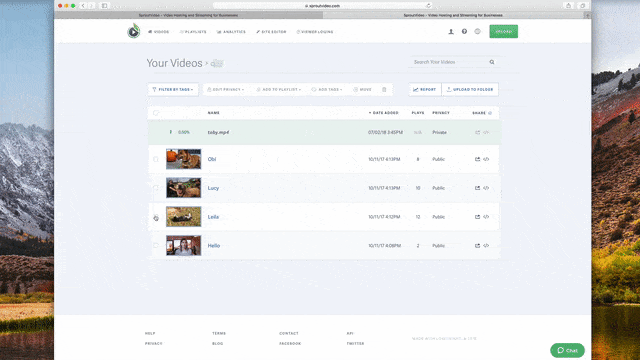This screenshot has height=360, width=640.
Task: Open the Obi video link
Action: point(212,159)
